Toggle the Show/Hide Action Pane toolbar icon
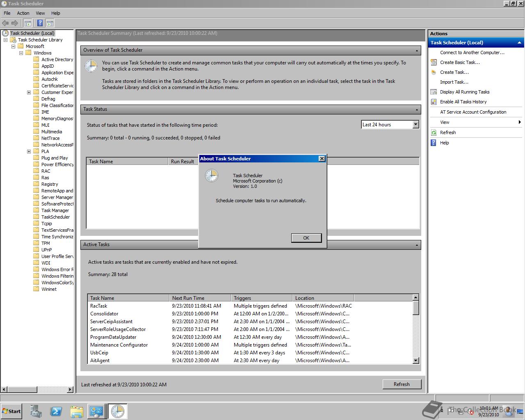Viewport: 525px width, 420px height. pyautogui.click(x=50, y=23)
